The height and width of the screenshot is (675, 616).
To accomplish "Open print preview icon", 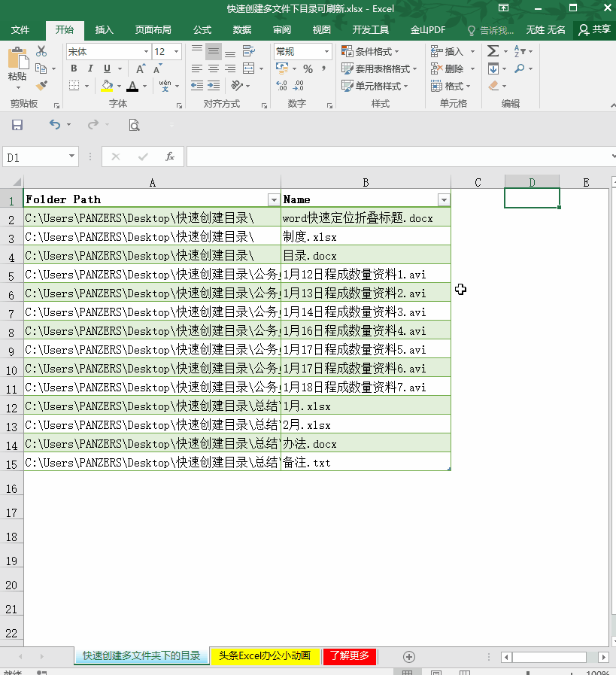I will click(x=134, y=125).
